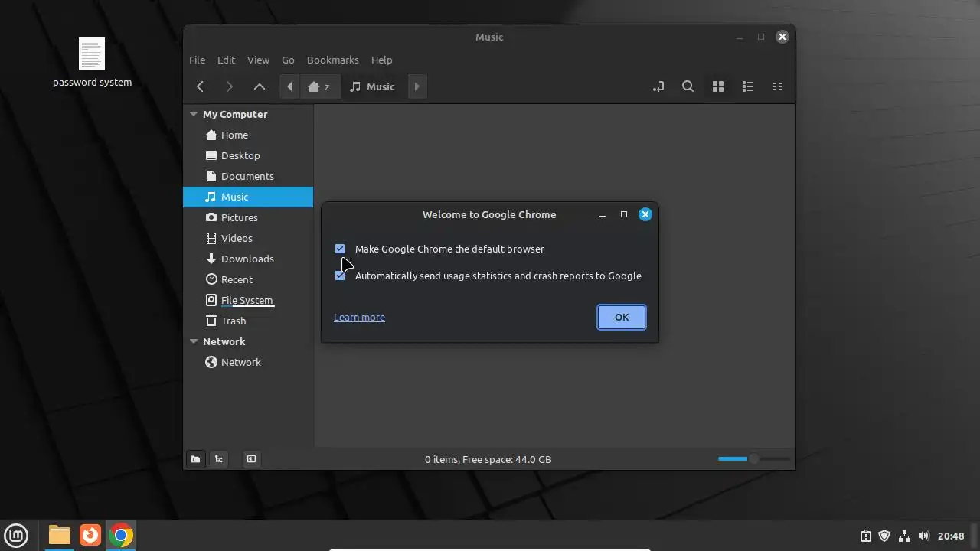Show tree view in sidebar icon
The width and height of the screenshot is (980, 551).
click(x=219, y=459)
